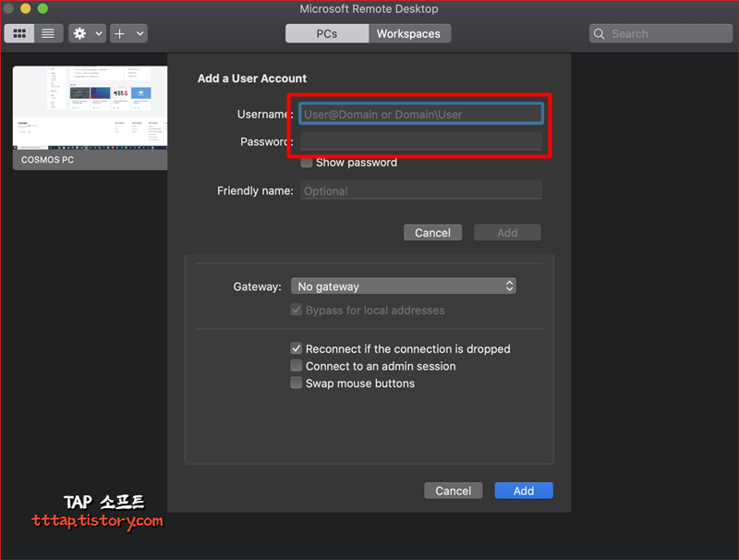The height and width of the screenshot is (560, 739).
Task: Focus the Search field
Action: click(660, 33)
